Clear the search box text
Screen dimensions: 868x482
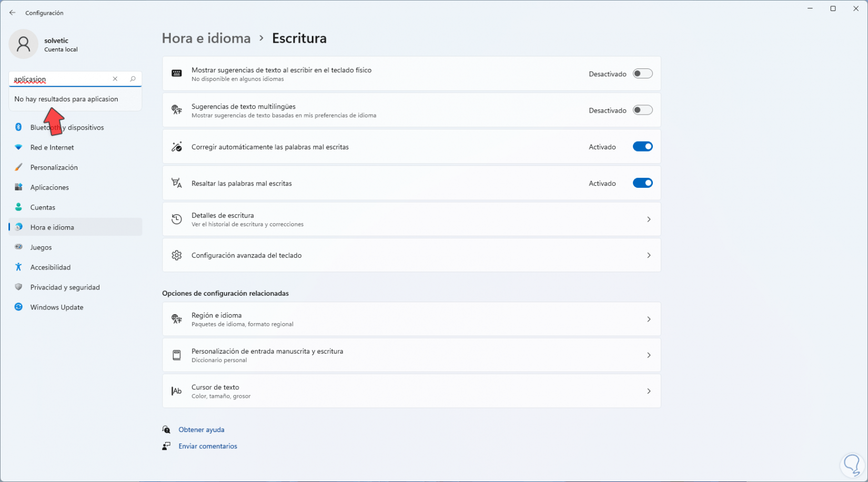(x=115, y=79)
